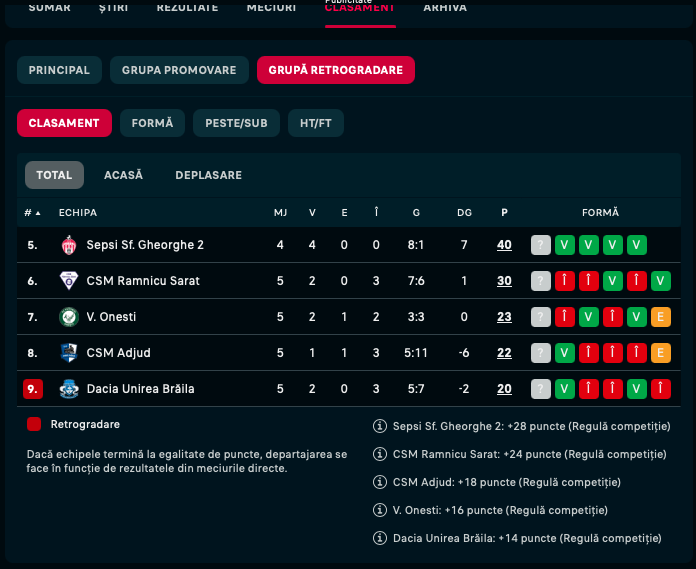Click Sepsi Sf. Gheorghe 2 team logo

point(69,245)
